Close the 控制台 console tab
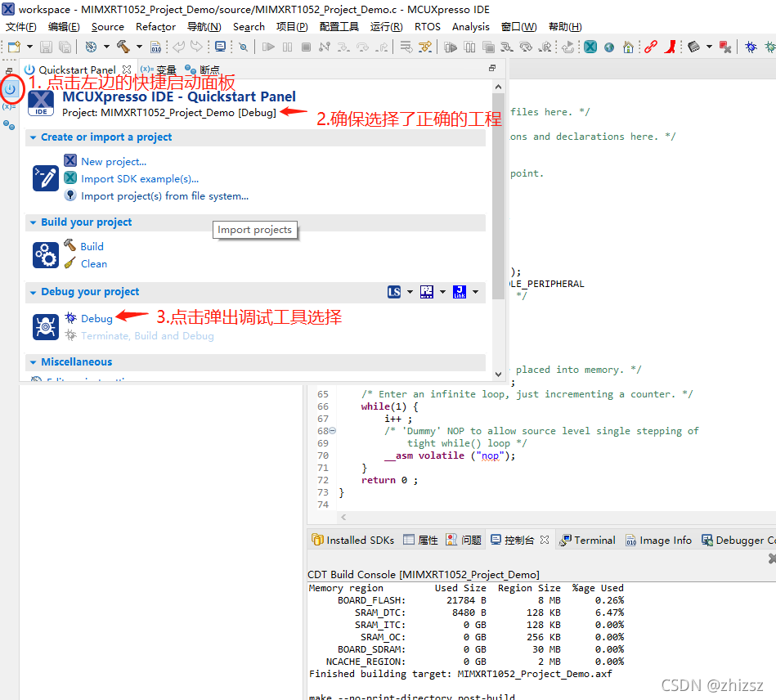This screenshot has height=700, width=776. pyautogui.click(x=545, y=540)
